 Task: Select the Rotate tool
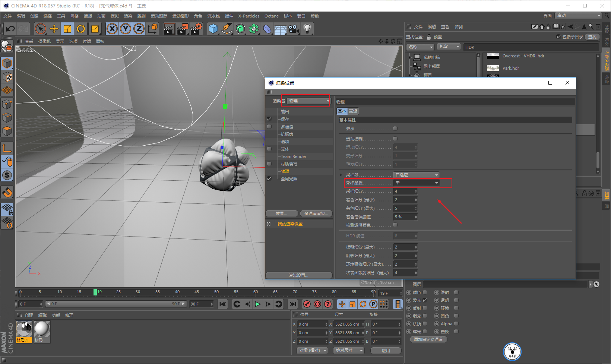81,29
